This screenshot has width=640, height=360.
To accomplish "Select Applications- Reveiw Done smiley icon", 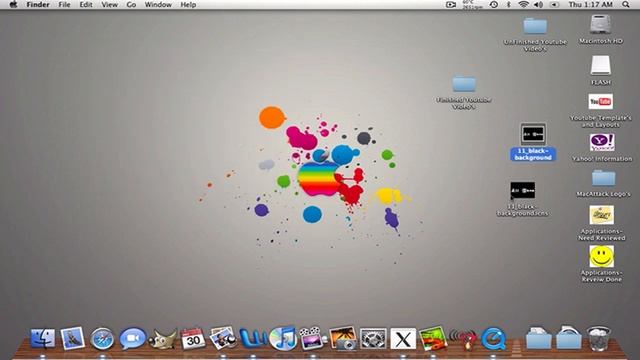I will coord(602,256).
